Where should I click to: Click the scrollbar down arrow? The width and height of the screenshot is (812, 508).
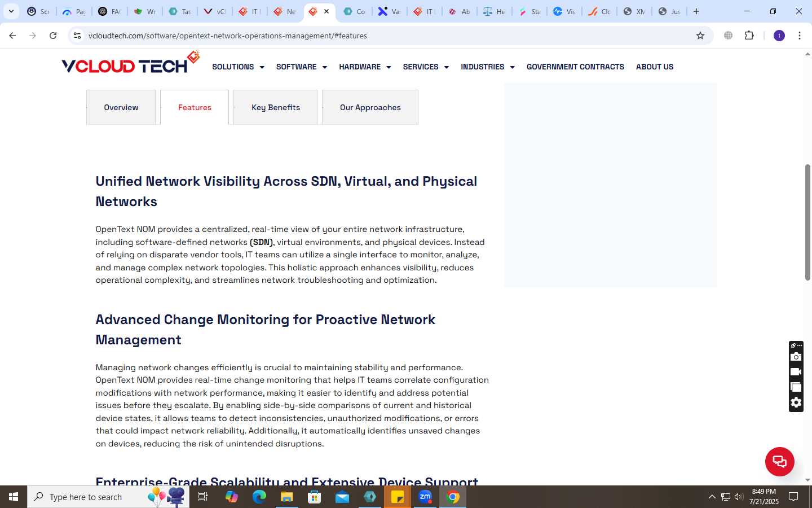[x=807, y=480]
